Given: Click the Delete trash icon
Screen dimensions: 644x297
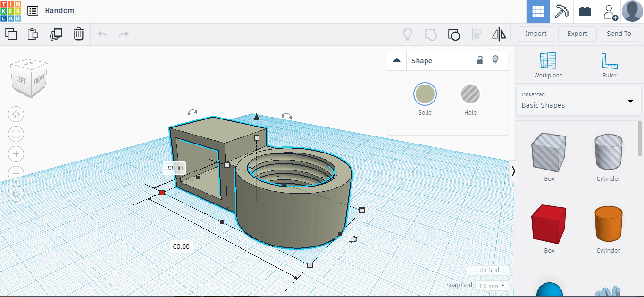Looking at the screenshot, I should point(78,34).
